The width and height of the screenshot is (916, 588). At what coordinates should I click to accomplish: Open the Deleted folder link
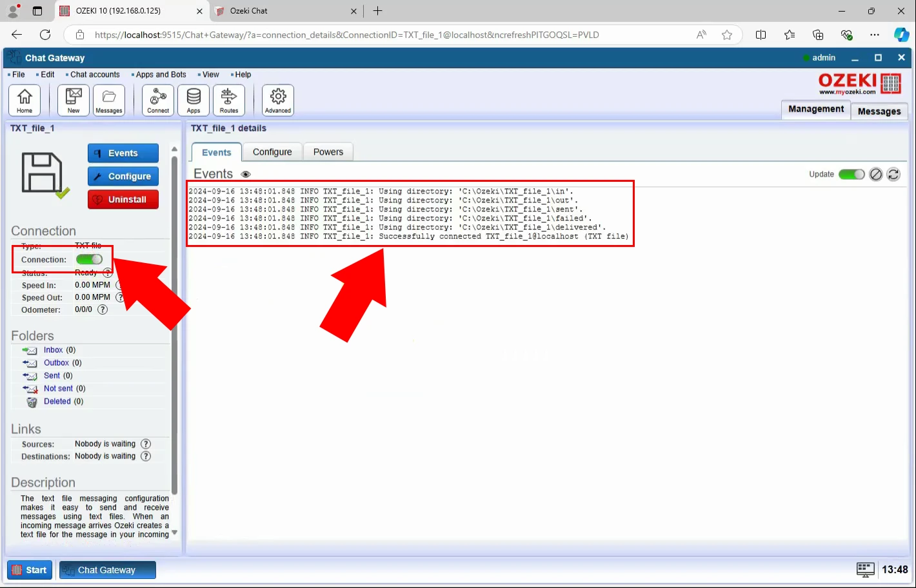point(57,402)
